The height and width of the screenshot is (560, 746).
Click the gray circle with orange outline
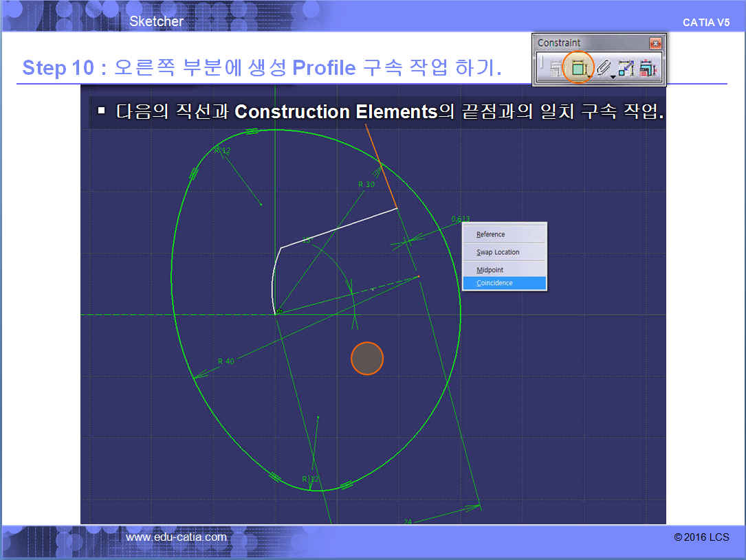367,359
